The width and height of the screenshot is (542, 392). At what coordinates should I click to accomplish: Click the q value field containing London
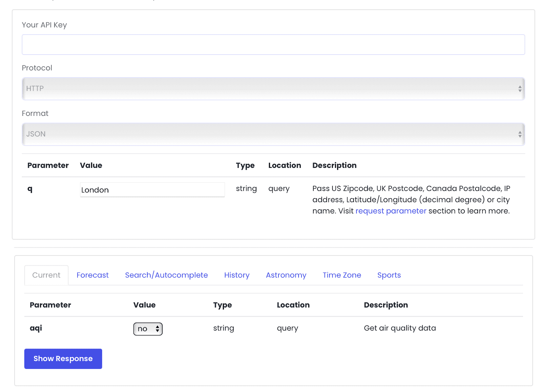[152, 190]
